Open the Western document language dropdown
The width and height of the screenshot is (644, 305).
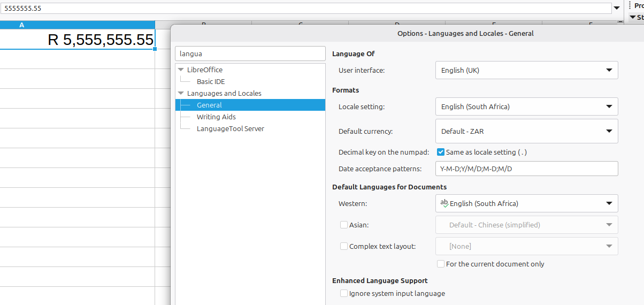click(526, 203)
